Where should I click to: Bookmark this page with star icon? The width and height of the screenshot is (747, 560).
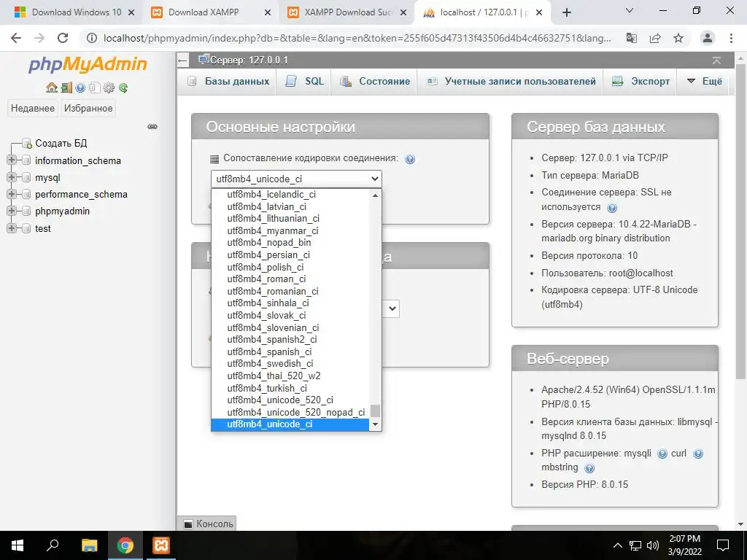coord(678,38)
